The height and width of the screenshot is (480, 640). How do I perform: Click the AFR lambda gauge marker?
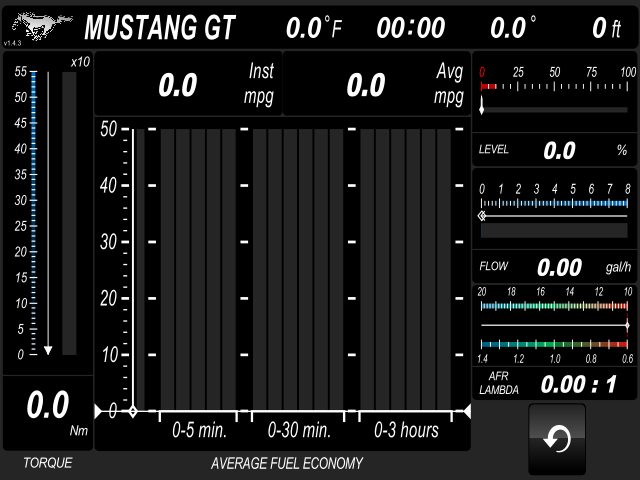click(x=627, y=325)
